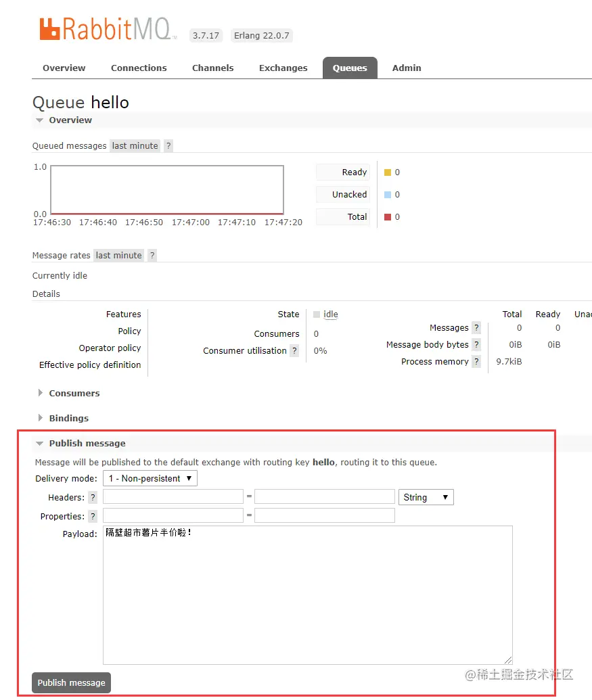
Task: Click inside the Payload text area
Action: [308, 595]
